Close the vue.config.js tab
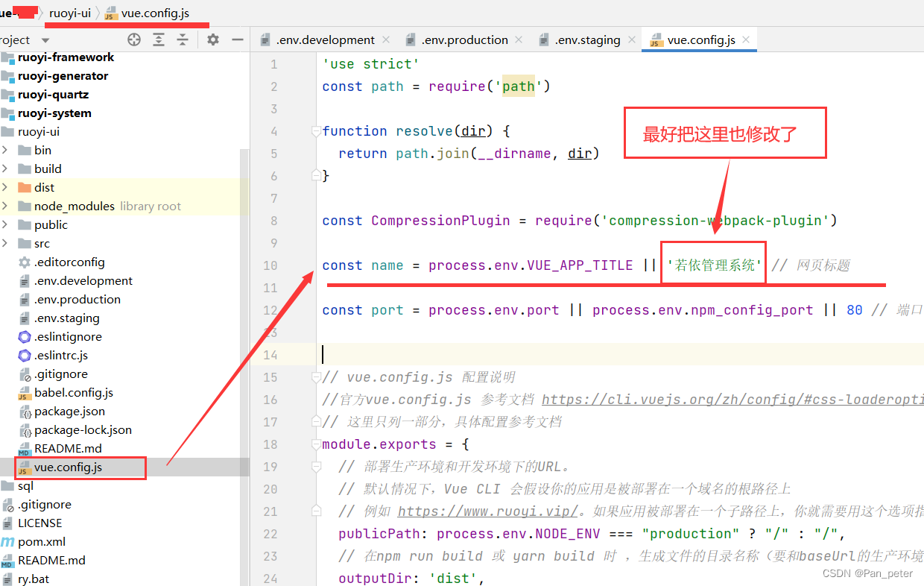Screen dimensions: 924x586 click(746, 40)
